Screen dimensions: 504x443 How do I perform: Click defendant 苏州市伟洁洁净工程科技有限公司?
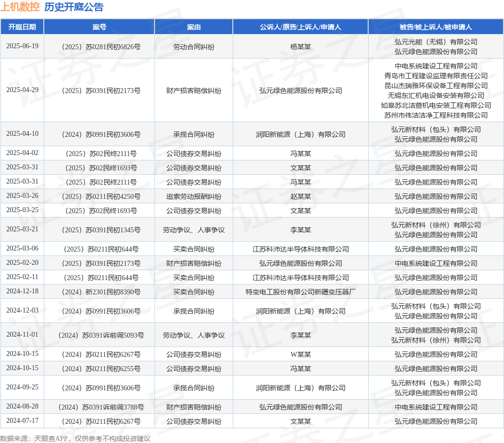[436, 115]
